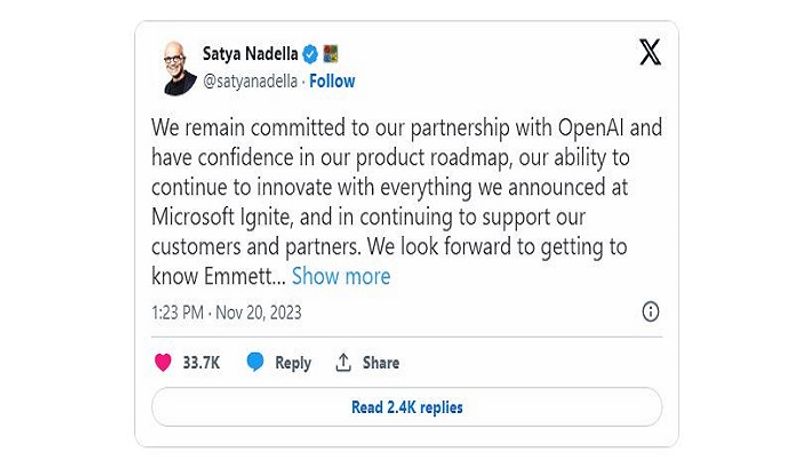Click the Reply text label
Image resolution: width=800 pixels, height=457 pixels.
(x=293, y=363)
